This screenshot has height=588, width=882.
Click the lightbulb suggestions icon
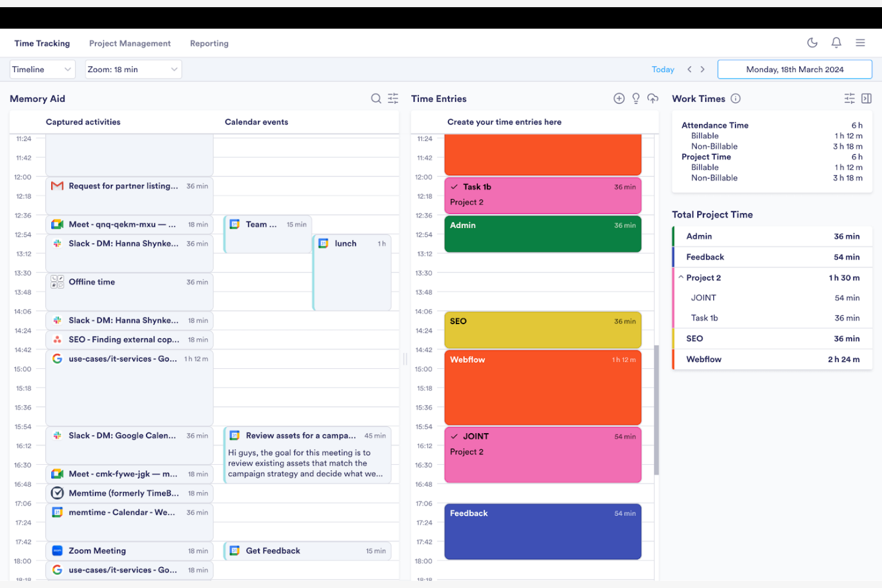(x=636, y=98)
